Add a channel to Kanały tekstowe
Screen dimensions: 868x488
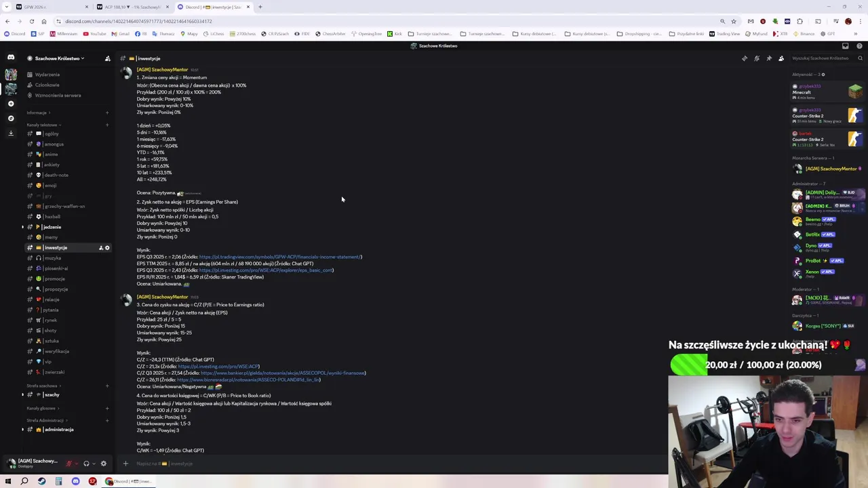[x=107, y=125]
